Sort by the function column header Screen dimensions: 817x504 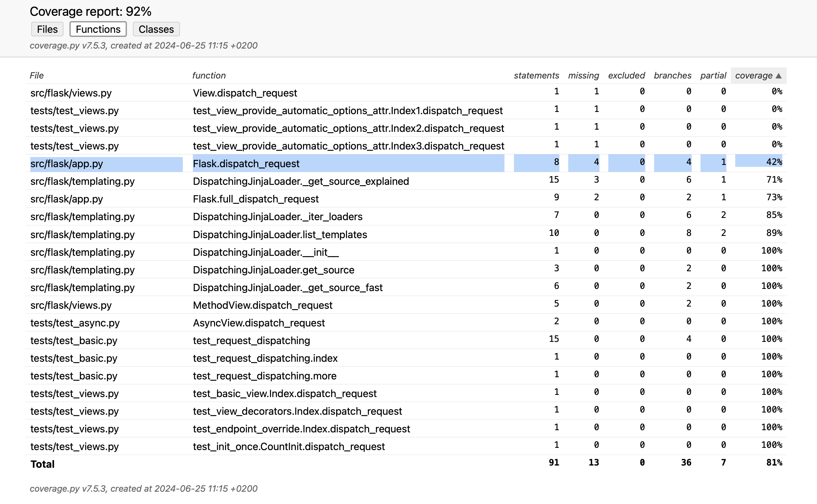click(209, 76)
